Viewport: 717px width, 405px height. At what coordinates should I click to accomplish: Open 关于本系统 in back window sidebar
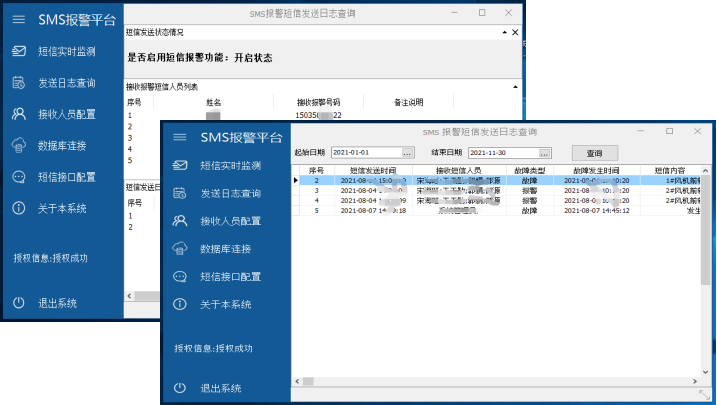point(62,209)
